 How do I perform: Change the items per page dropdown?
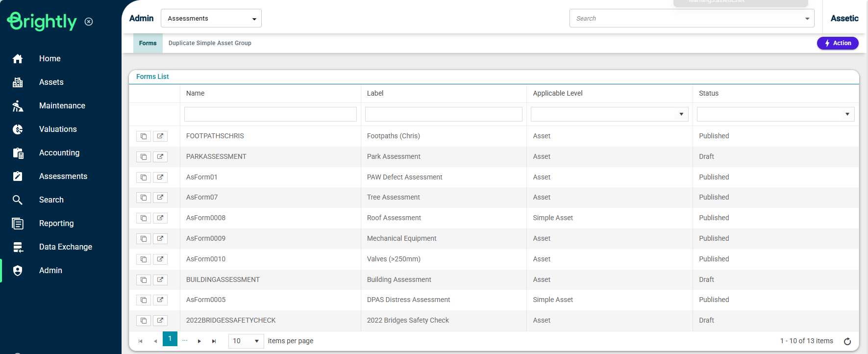tap(246, 341)
